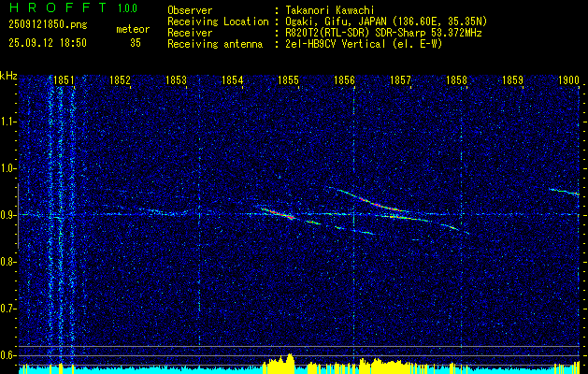Click the 1859 time marker

pos(513,80)
